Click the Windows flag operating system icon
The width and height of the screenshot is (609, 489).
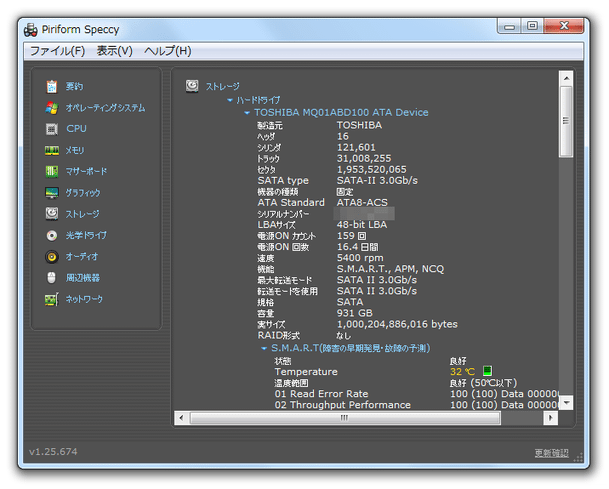click(52, 108)
